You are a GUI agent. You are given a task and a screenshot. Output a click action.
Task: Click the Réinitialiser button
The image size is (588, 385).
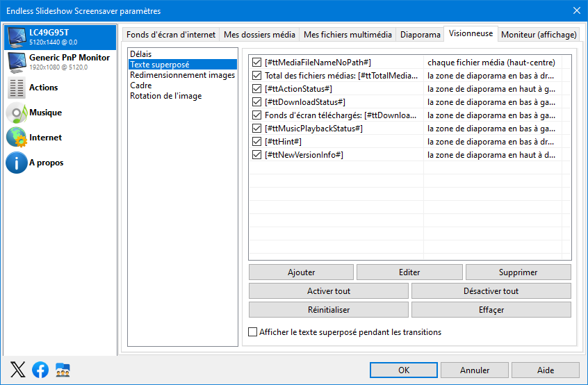coord(329,310)
